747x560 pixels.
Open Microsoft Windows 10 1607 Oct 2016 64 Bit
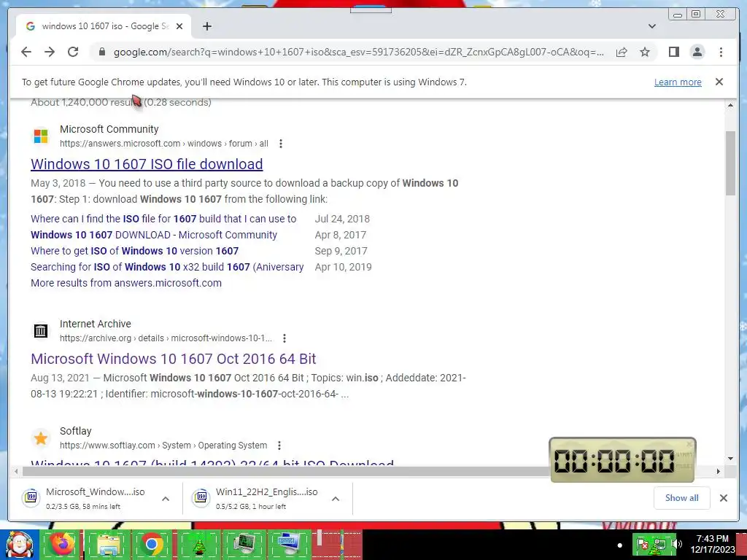pos(174,359)
